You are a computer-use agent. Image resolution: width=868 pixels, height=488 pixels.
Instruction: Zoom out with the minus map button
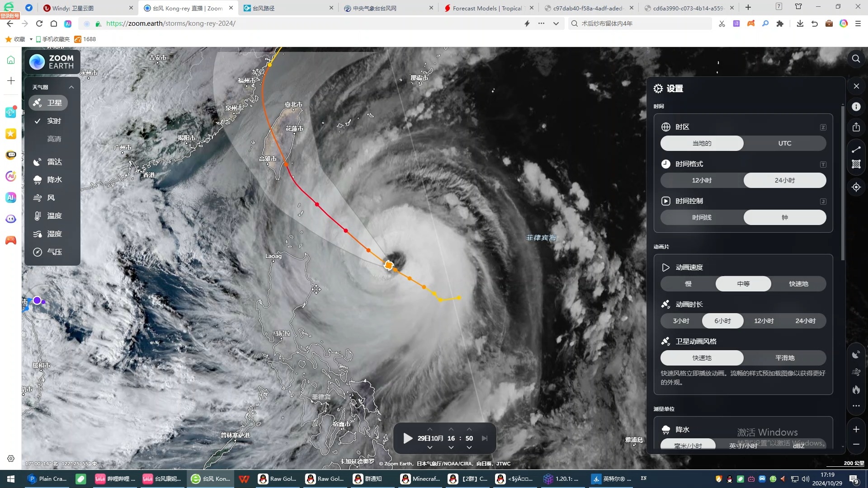coord(856,445)
